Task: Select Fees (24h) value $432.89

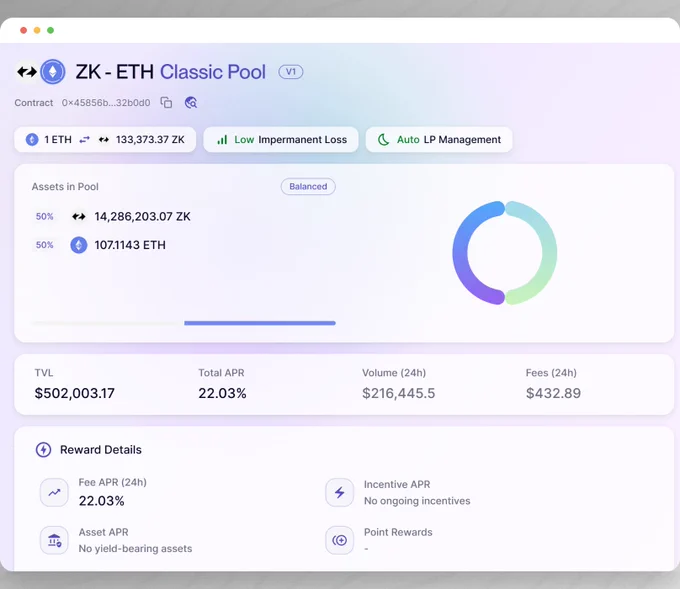Action: point(553,393)
